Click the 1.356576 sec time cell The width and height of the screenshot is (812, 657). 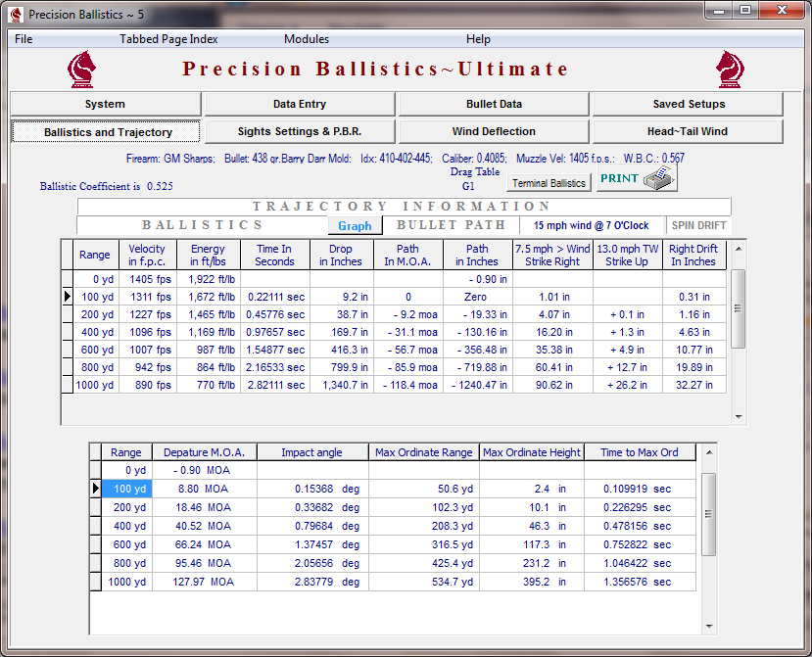(640, 582)
